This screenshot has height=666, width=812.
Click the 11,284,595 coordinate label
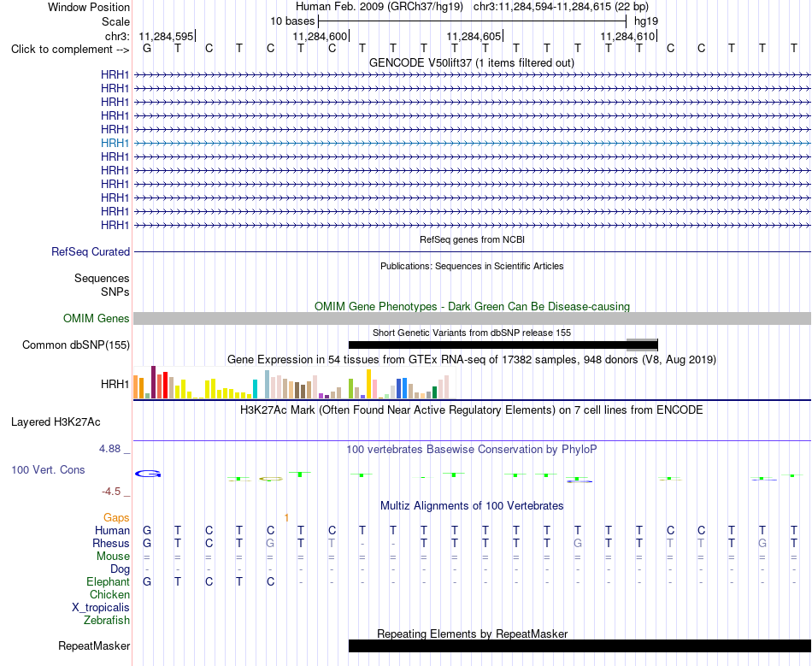click(166, 36)
